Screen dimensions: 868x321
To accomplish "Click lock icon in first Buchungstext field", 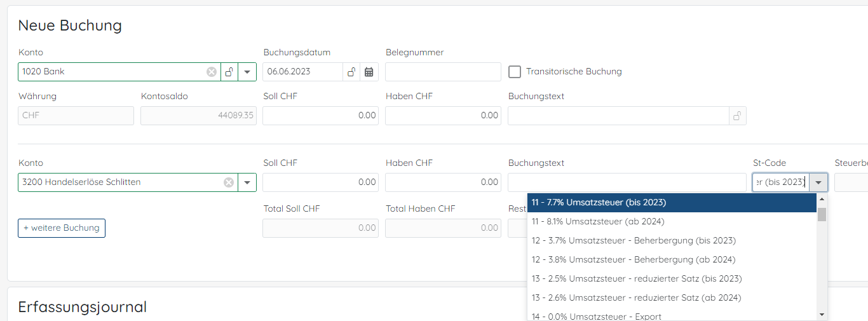I will point(737,116).
